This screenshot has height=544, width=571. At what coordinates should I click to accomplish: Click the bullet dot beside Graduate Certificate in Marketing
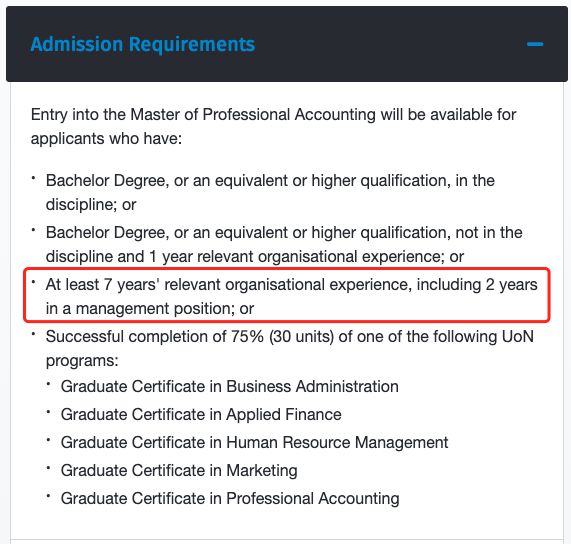(x=48, y=469)
